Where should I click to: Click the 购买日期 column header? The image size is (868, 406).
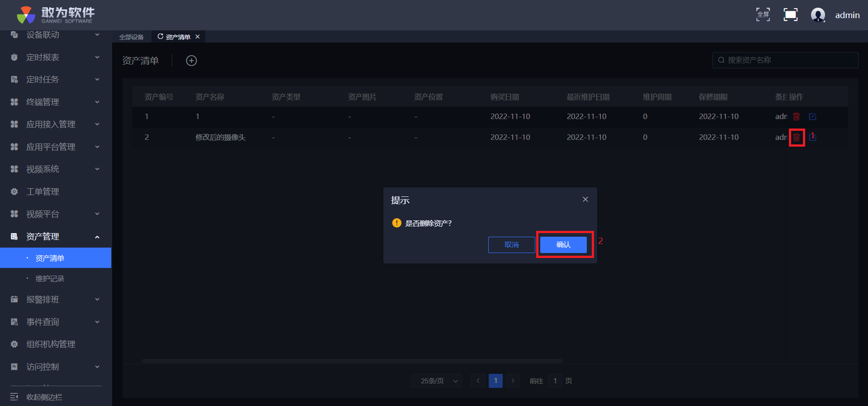505,97
